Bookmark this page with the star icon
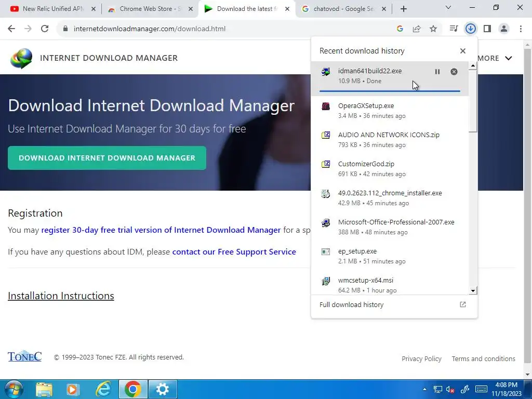 click(433, 29)
